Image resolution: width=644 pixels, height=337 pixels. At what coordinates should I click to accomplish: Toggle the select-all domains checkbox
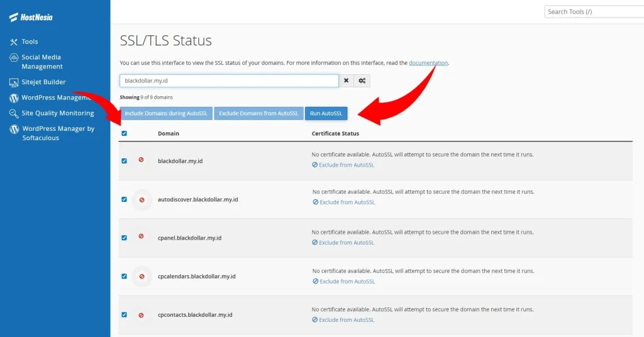click(x=124, y=133)
